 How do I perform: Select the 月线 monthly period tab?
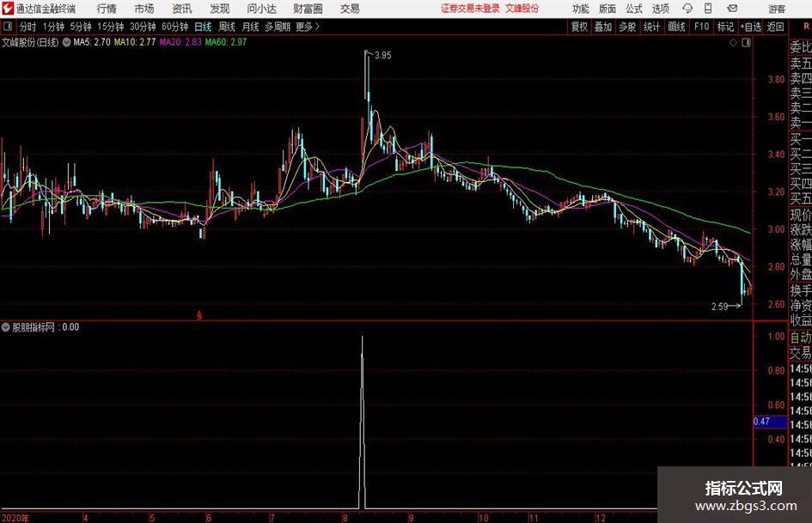tap(251, 27)
